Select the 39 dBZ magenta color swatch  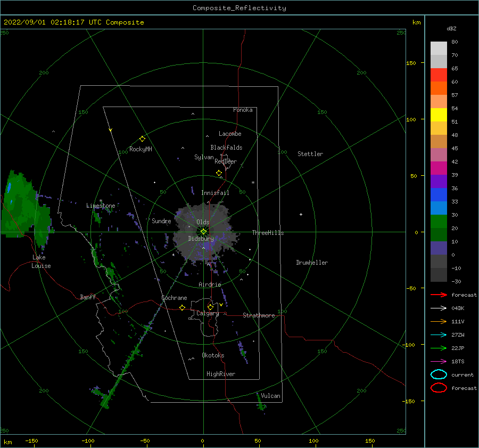439,168
